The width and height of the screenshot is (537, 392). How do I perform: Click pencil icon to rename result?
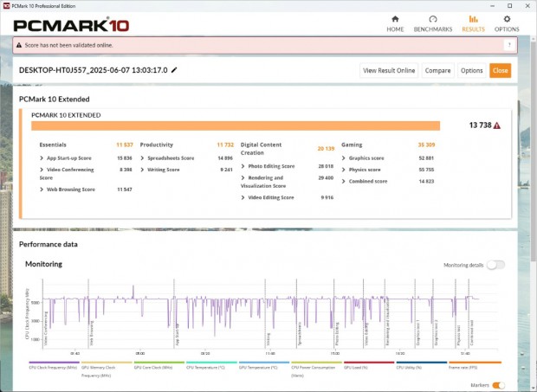coord(174,70)
